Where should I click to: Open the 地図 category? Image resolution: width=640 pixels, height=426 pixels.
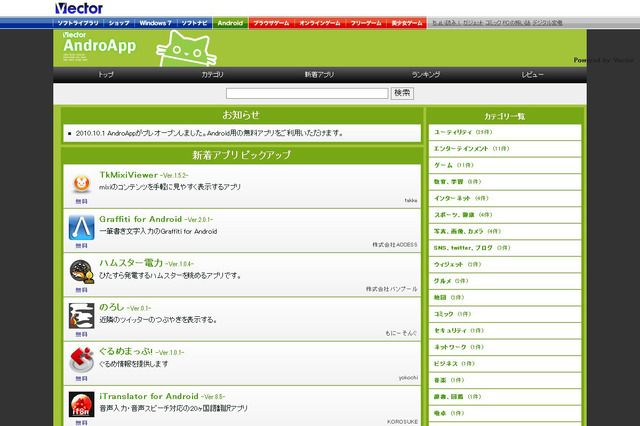pyautogui.click(x=505, y=297)
